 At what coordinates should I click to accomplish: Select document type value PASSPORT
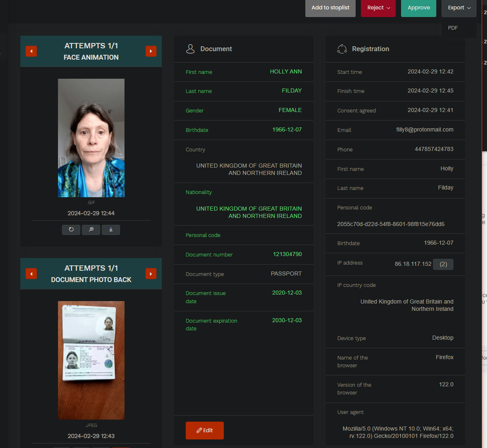click(286, 274)
